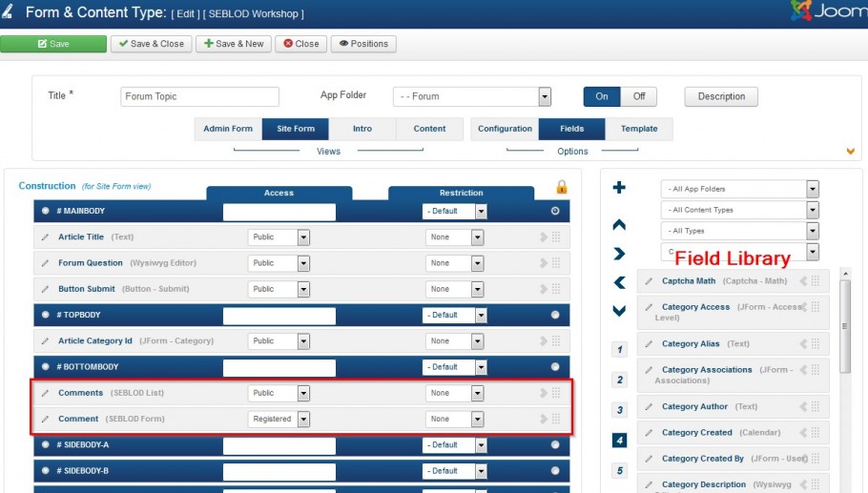Click the Description button

pos(721,96)
